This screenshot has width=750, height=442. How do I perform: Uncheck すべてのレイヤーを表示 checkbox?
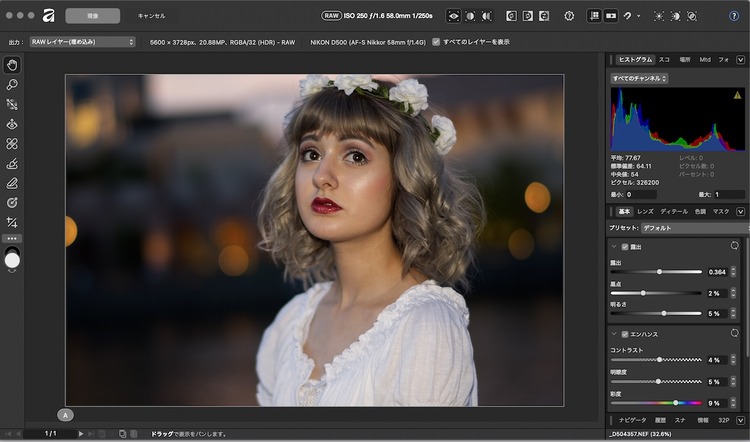[x=435, y=42]
